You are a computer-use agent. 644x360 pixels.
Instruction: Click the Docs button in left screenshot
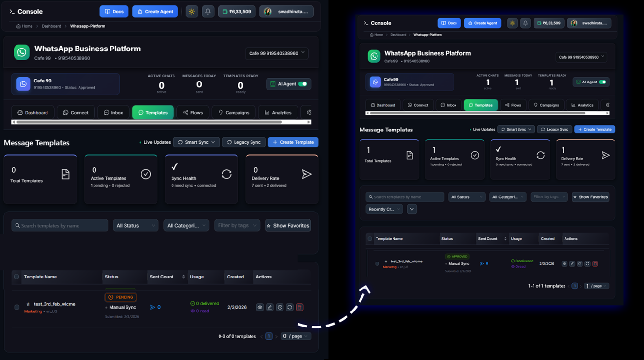click(114, 12)
